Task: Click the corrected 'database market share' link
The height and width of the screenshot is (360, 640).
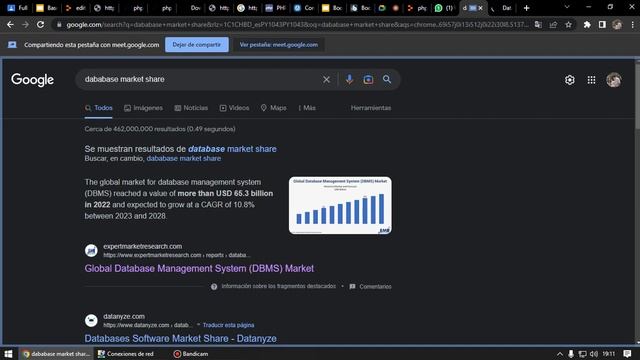Action: tap(232, 149)
